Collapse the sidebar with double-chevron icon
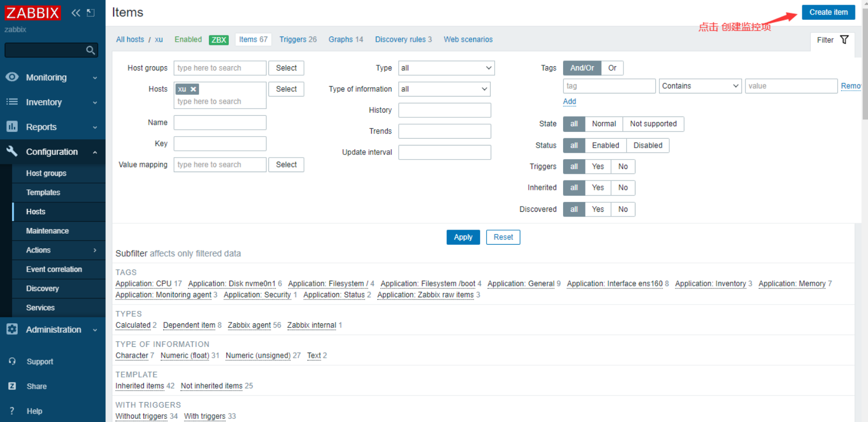 [76, 13]
